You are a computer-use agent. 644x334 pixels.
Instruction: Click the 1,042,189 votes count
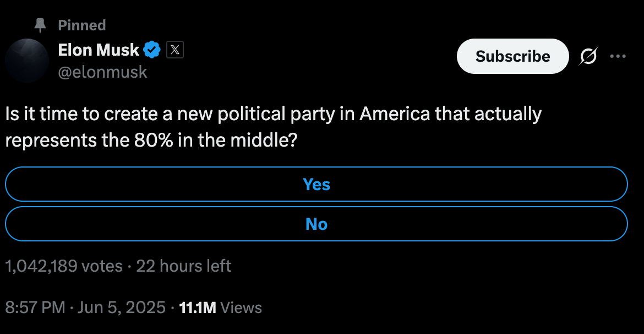pyautogui.click(x=64, y=266)
